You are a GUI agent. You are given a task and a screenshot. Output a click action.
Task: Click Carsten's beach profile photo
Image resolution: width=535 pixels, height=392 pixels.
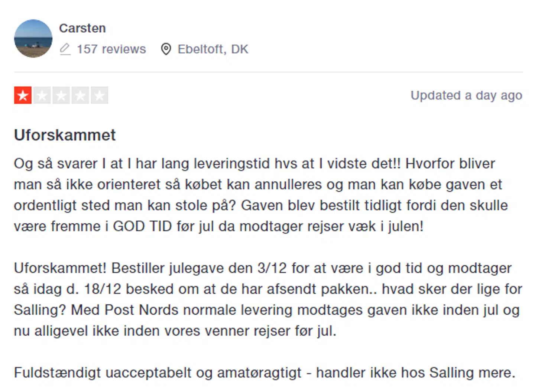pyautogui.click(x=33, y=38)
